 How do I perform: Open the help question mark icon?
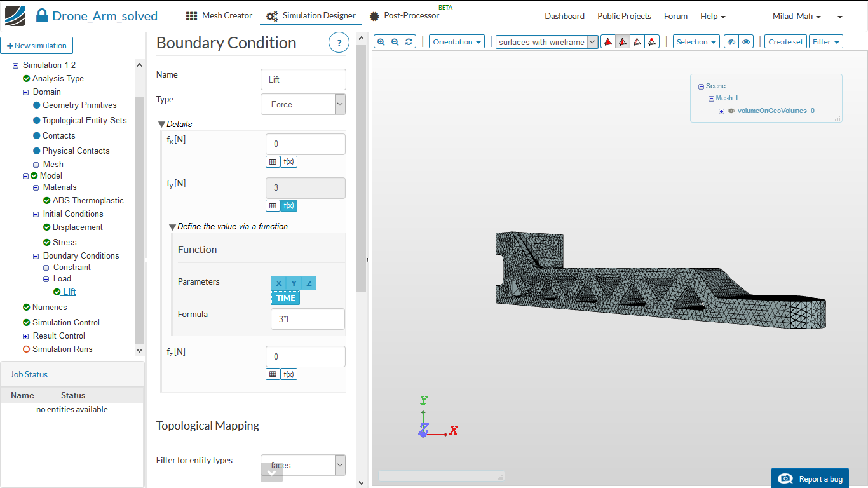point(339,43)
